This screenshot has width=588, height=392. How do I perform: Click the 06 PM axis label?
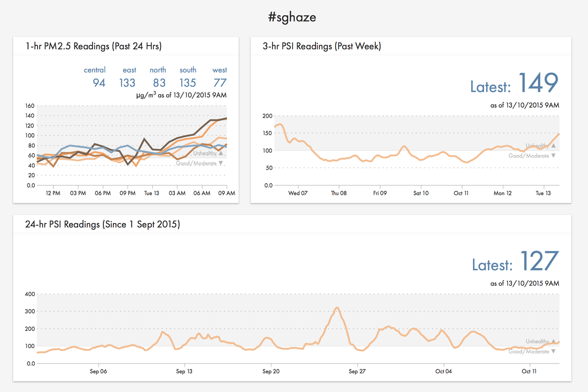point(103,194)
